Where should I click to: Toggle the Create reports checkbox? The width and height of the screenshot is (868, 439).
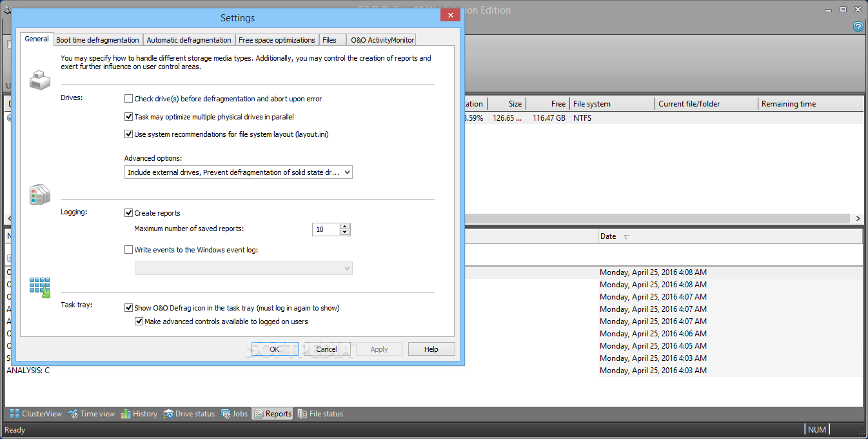(x=128, y=213)
